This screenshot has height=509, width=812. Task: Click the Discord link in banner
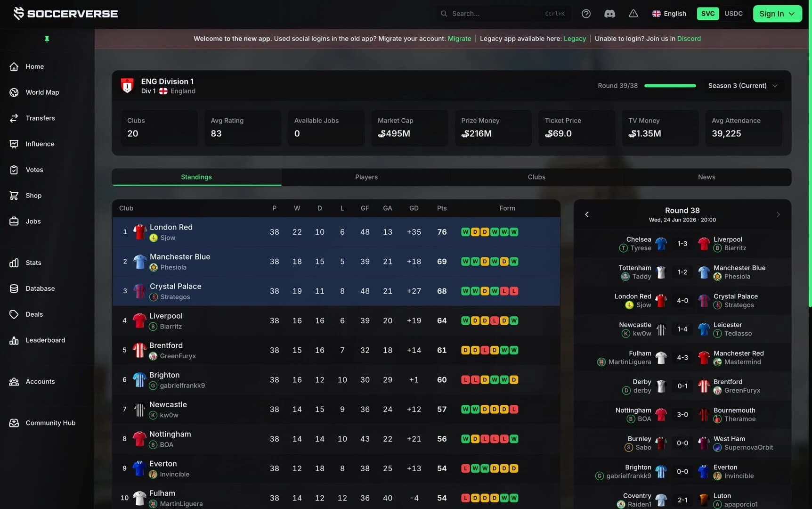(x=689, y=39)
